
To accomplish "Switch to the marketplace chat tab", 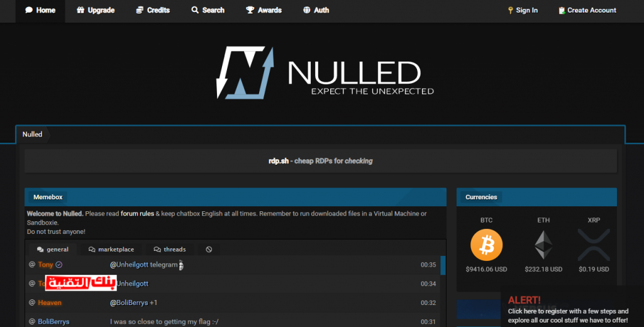I will point(111,250).
